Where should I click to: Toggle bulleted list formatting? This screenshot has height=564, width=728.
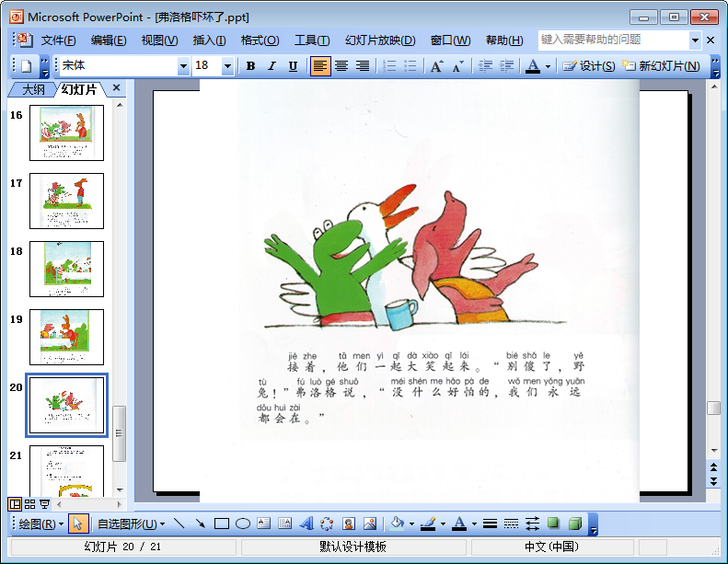click(x=410, y=66)
